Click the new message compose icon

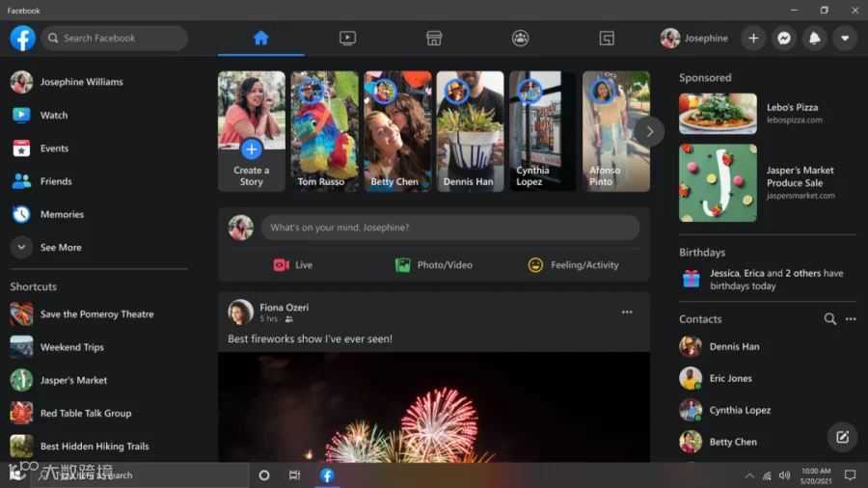tap(842, 437)
